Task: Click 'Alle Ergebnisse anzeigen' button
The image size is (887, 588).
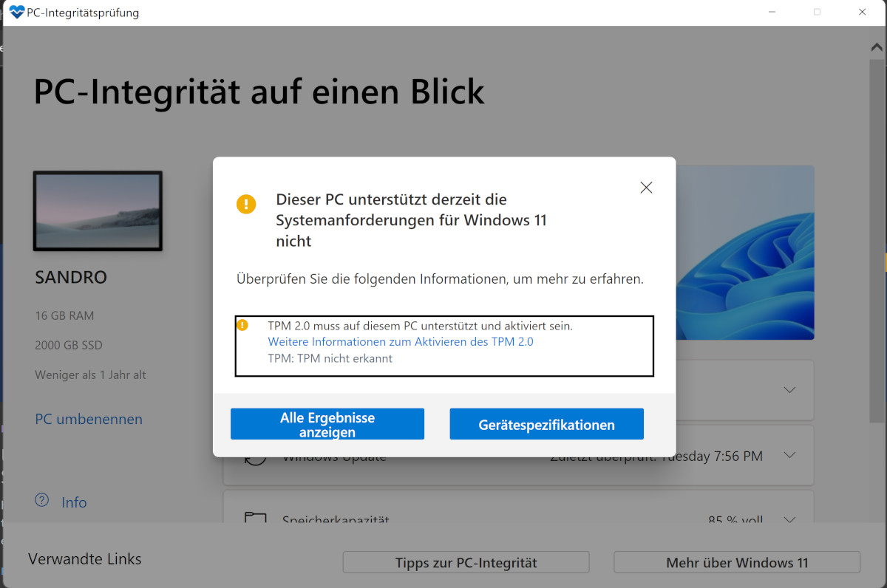Action: [x=327, y=424]
